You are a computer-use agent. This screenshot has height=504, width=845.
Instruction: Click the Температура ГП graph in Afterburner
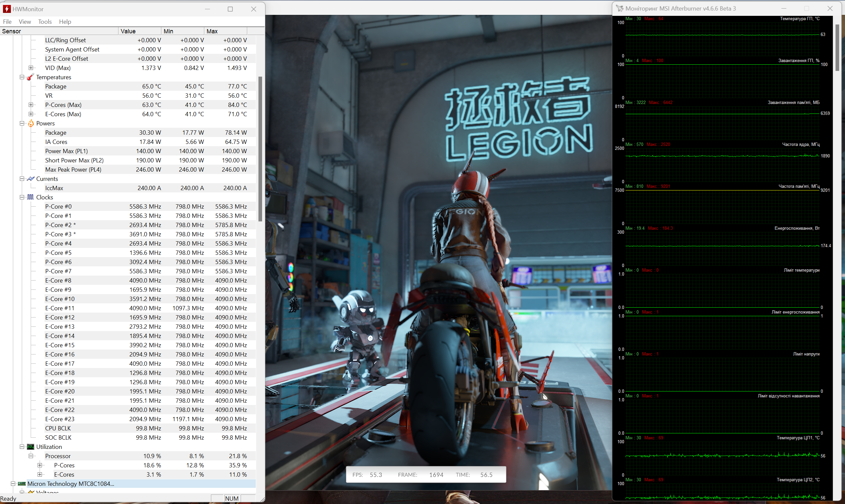click(723, 39)
